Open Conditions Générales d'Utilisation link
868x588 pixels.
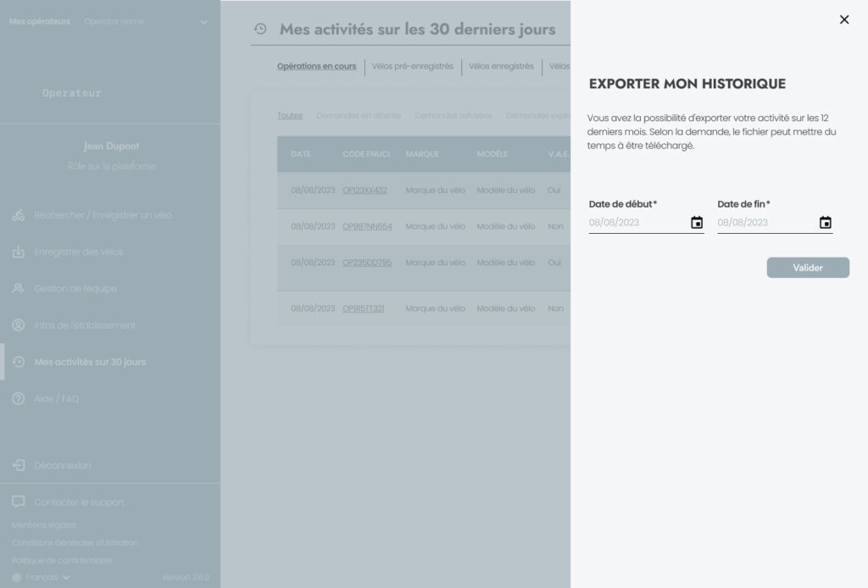click(75, 542)
